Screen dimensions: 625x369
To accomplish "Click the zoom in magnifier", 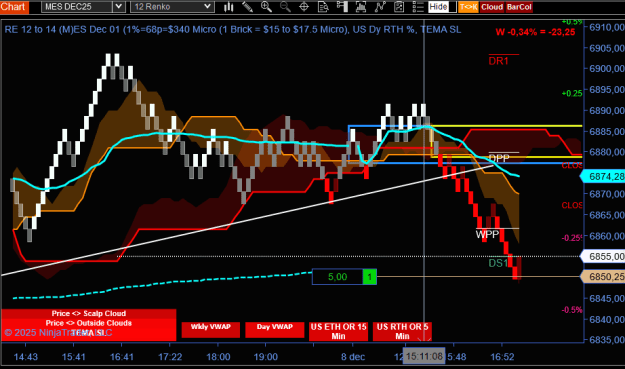I will tap(266, 7).
